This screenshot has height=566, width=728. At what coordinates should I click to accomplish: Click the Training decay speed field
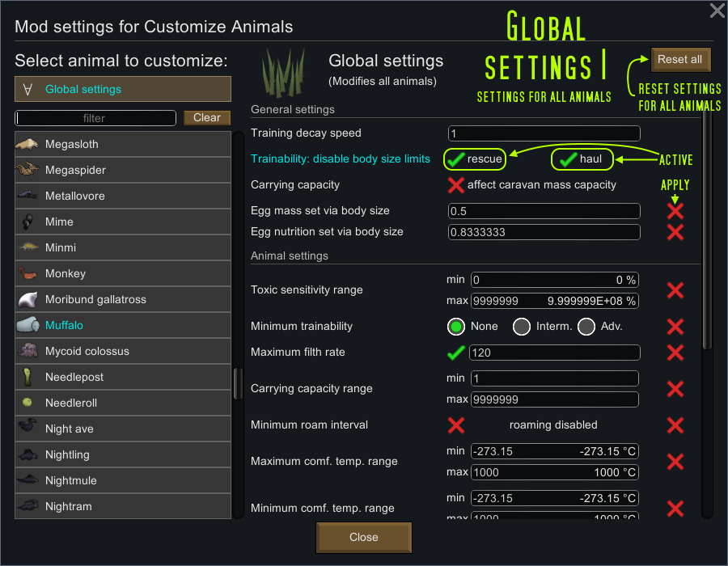(544, 133)
